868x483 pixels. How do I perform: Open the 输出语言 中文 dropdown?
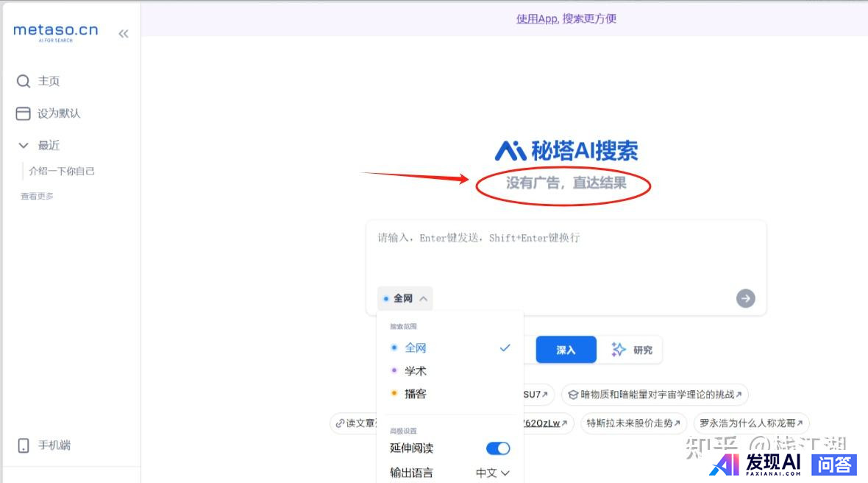coord(492,473)
